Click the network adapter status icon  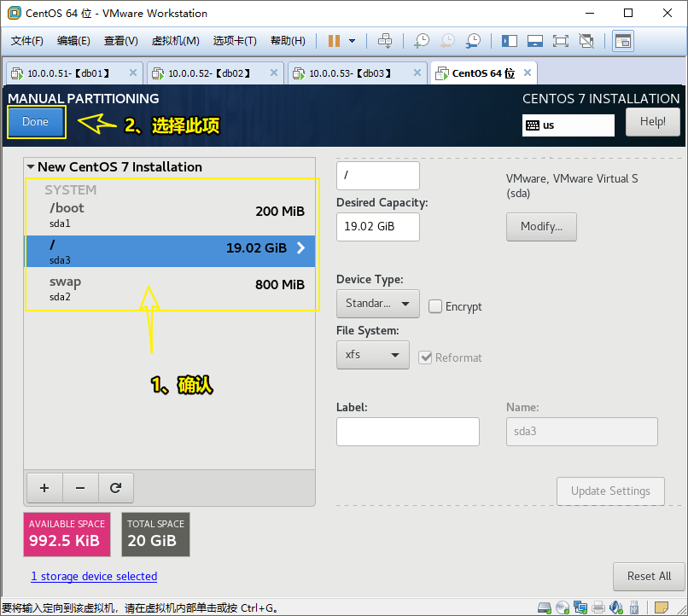click(x=580, y=607)
